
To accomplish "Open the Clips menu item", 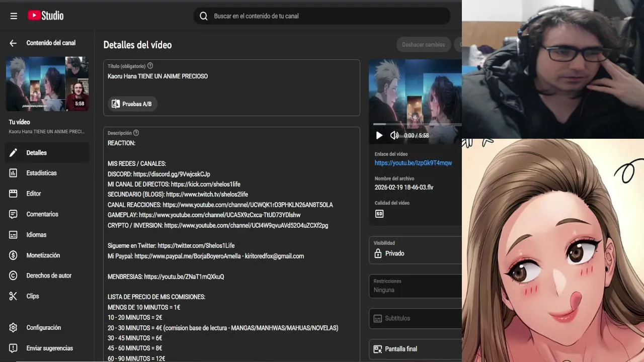I will coord(47,296).
